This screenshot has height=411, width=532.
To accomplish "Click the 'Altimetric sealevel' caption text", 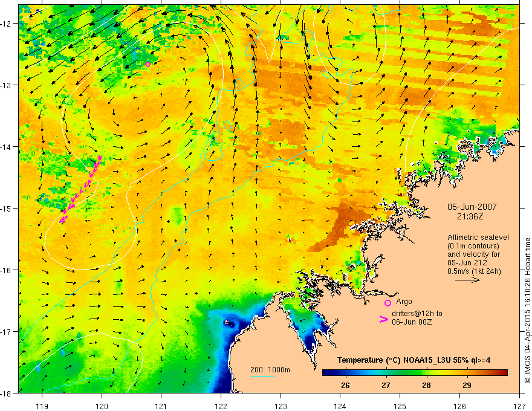I will point(478,238).
